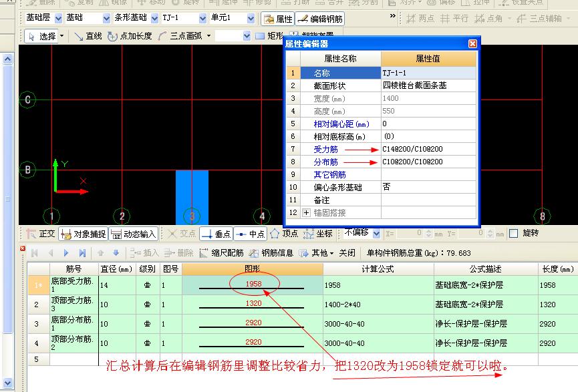Select the 点加长度 point-plus-length tool
This screenshot has height=392, width=578.
[130, 36]
